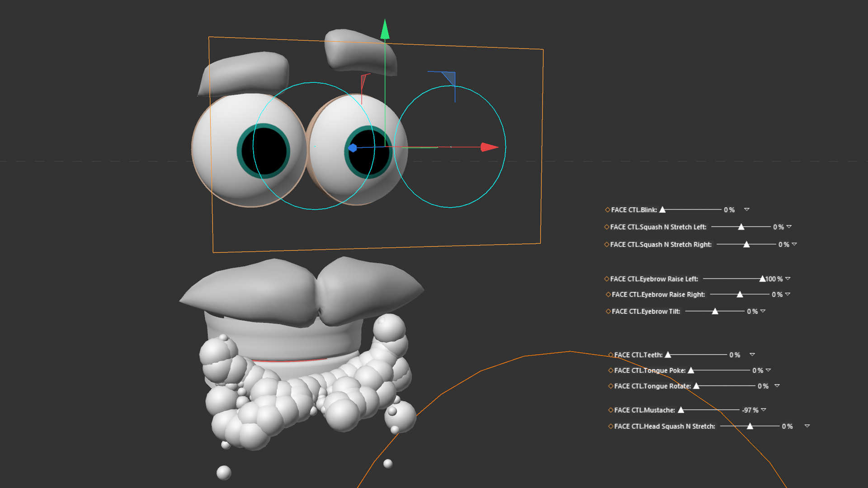
Task: Toggle keyframe diamond for FACE CTL.Mustache
Action: point(611,410)
